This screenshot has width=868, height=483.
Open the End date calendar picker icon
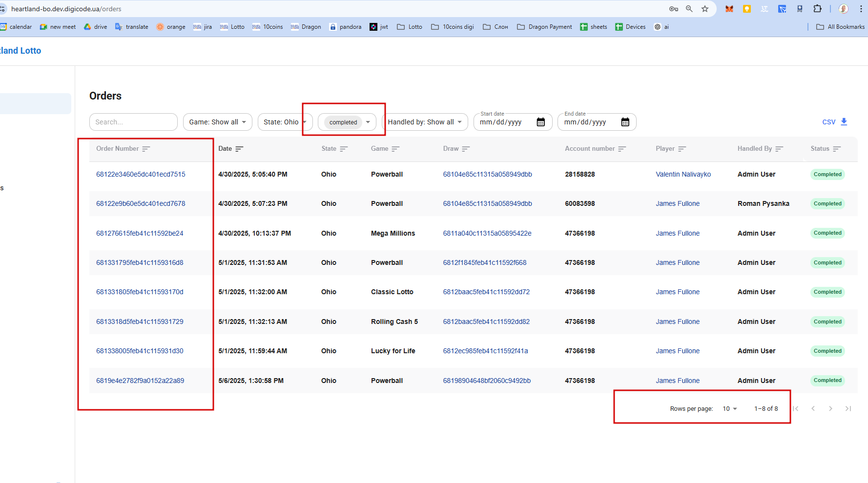[625, 122]
